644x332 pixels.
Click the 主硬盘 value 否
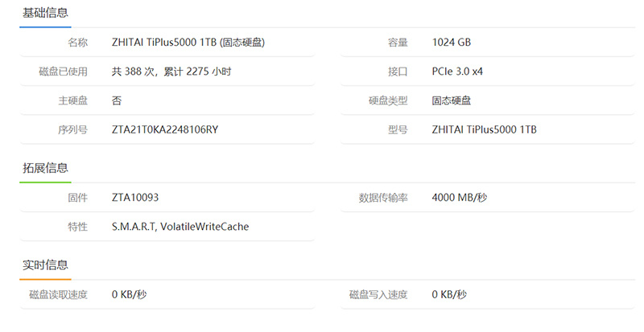click(x=117, y=100)
